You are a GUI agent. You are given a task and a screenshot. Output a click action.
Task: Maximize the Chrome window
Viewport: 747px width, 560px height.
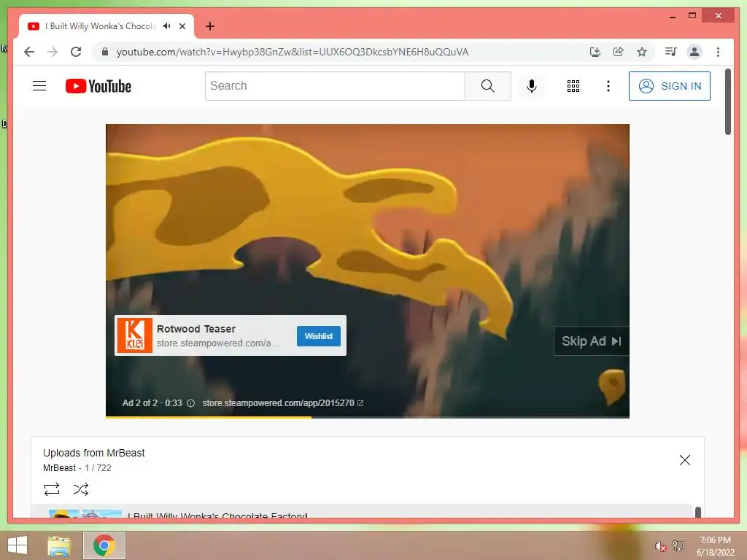[692, 16]
